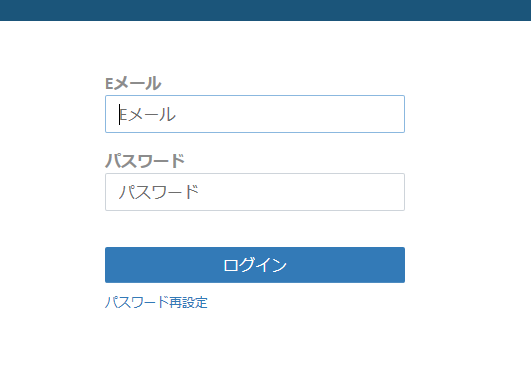
Task: Click the ログイン text on blue button
Action: (255, 265)
